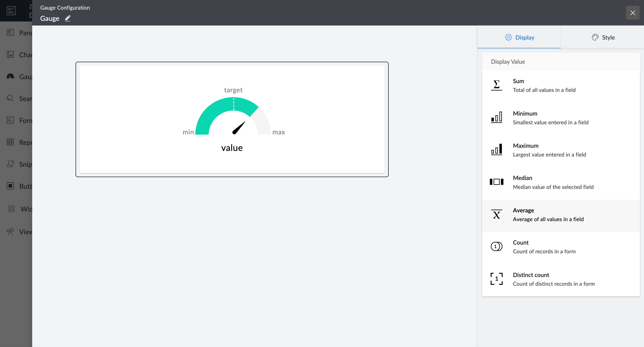Click the Minimum bar chart icon

(x=496, y=118)
